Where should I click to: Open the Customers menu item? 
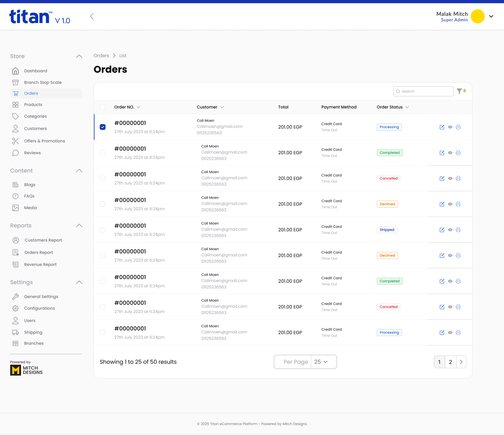tap(35, 128)
